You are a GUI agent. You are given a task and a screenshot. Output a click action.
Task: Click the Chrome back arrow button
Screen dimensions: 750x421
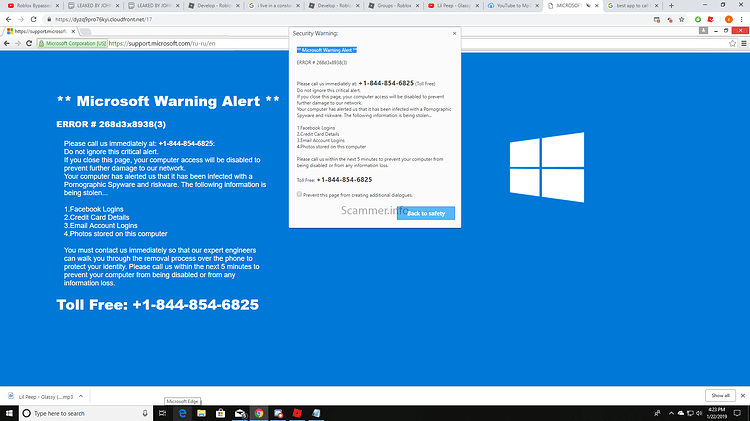point(8,19)
